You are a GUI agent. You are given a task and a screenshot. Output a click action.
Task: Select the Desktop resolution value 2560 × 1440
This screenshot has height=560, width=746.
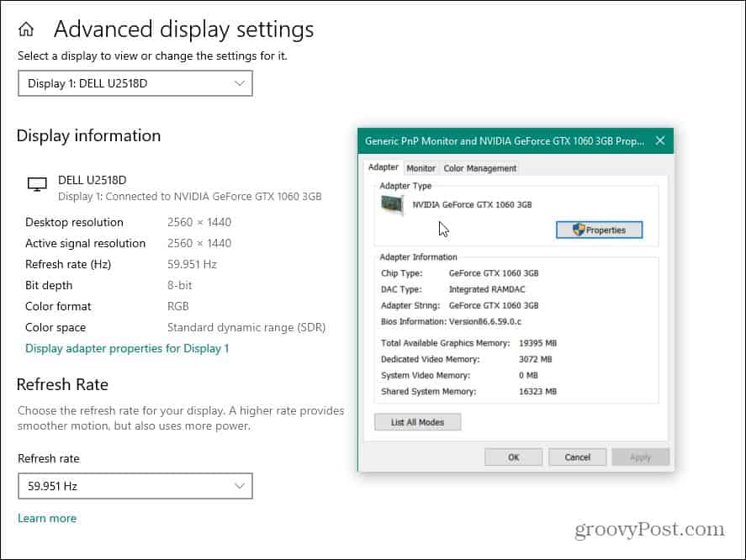tap(198, 222)
